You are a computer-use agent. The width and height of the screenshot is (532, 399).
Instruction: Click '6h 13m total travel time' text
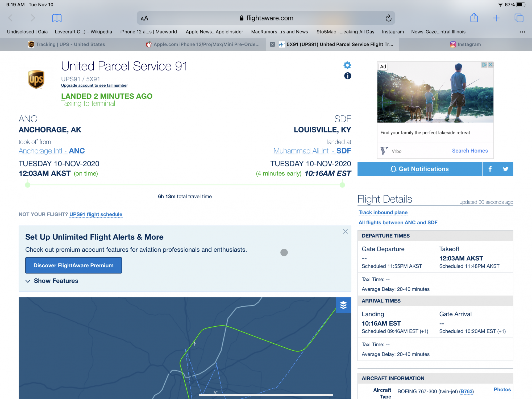[x=185, y=197]
